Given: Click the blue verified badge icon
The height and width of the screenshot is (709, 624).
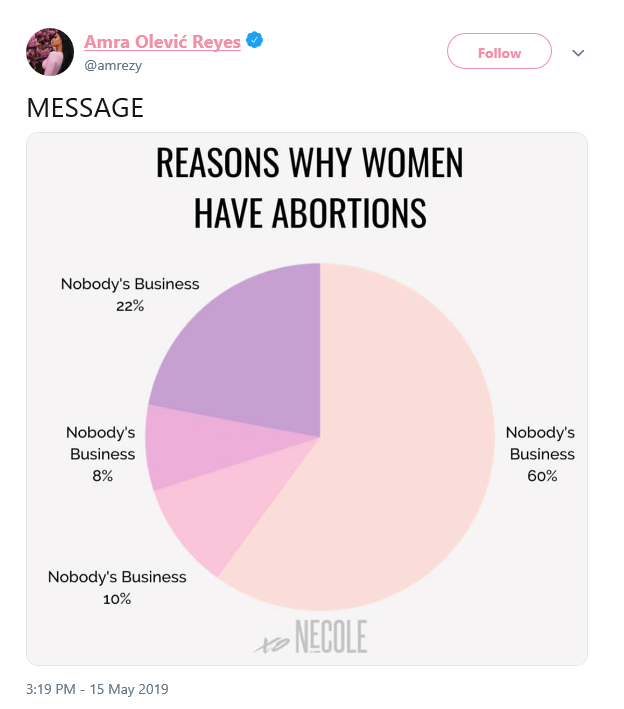Looking at the screenshot, I should point(255,40).
